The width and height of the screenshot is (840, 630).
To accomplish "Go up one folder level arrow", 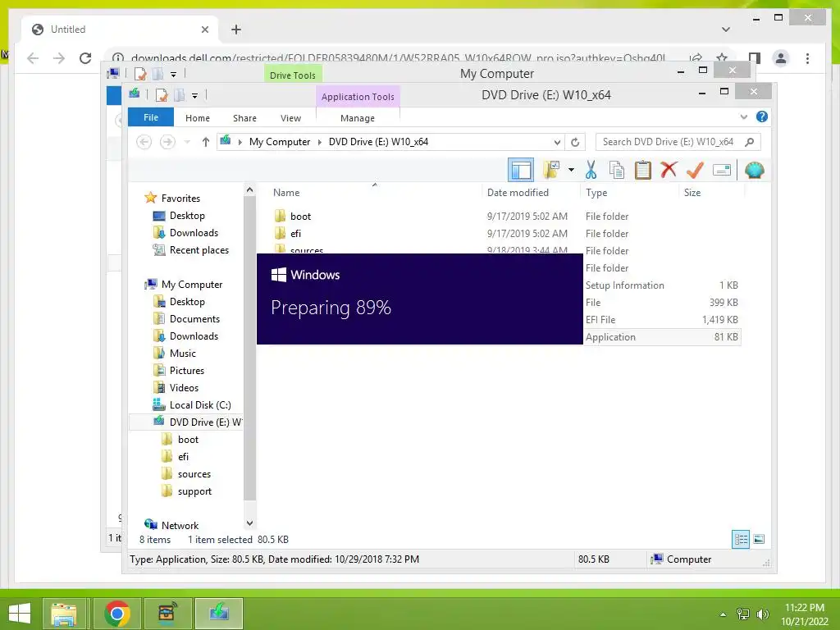I will [x=206, y=142].
